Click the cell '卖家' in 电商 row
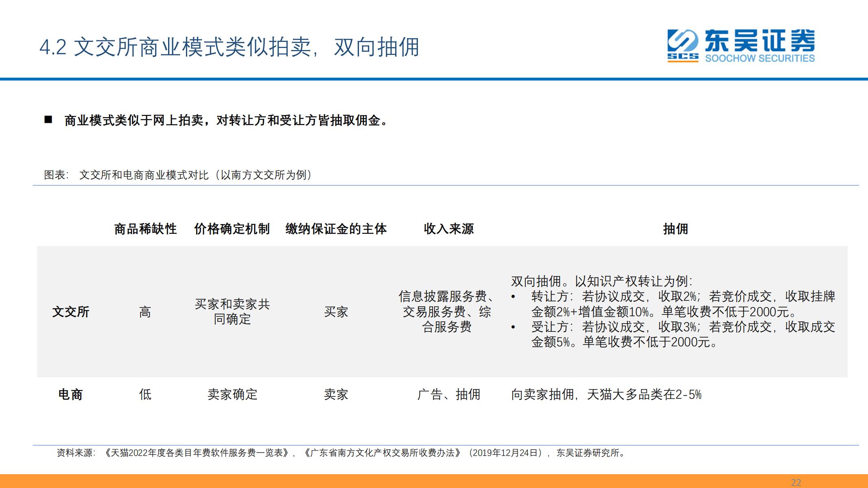Screen dimensions: 868x488 pos(336,394)
